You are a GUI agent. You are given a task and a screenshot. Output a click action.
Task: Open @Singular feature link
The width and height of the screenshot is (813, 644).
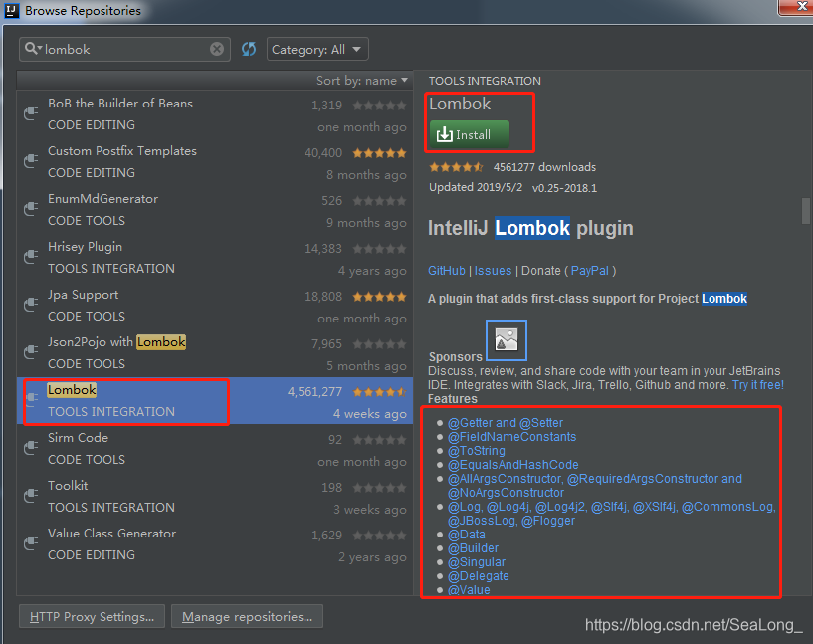coord(476,562)
